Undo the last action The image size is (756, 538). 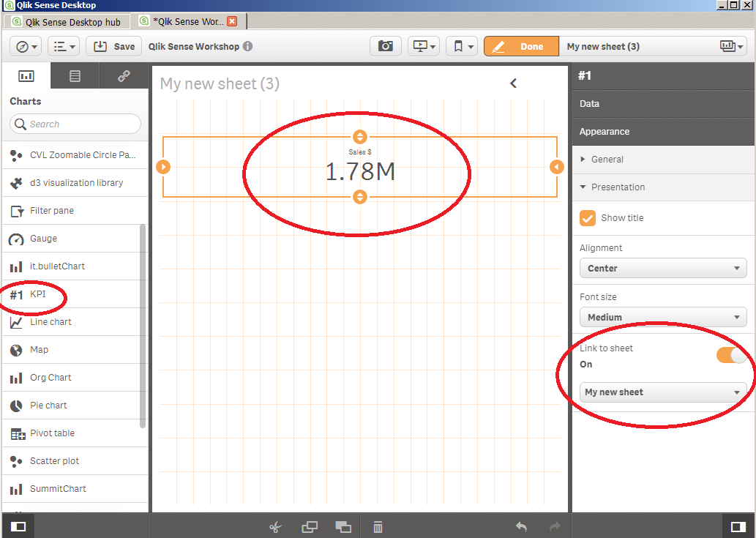[521, 526]
